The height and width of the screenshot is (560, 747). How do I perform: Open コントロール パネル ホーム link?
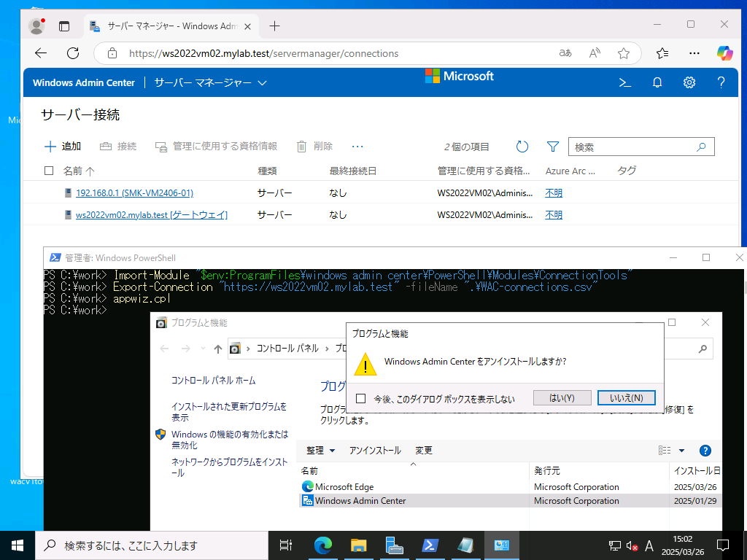pos(214,381)
